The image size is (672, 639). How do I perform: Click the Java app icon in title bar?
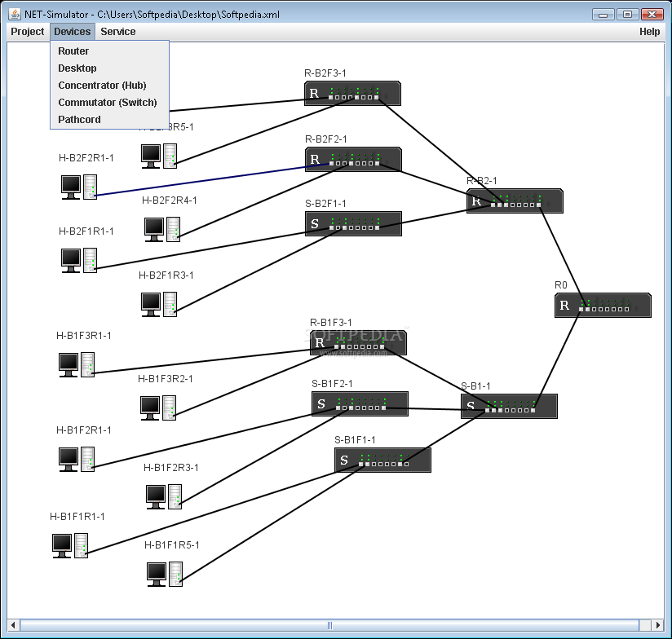pos(14,14)
